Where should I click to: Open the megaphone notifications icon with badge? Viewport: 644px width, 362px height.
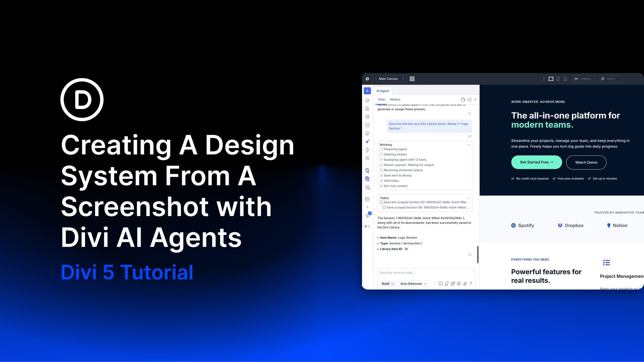point(368,215)
